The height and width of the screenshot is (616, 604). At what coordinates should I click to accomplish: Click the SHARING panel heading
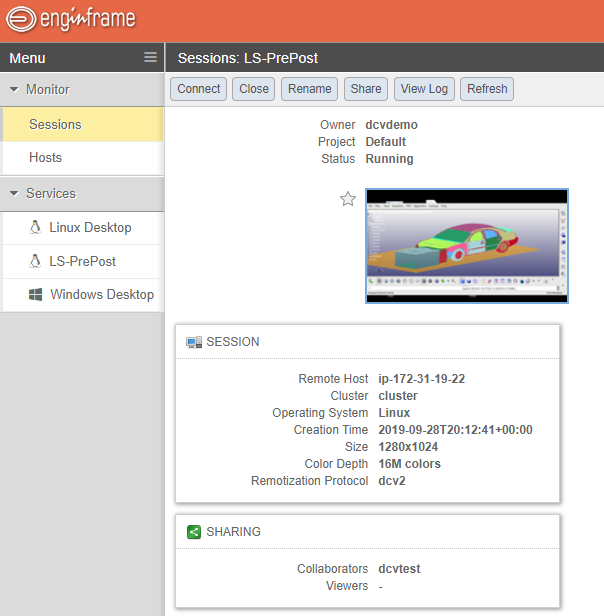233,532
